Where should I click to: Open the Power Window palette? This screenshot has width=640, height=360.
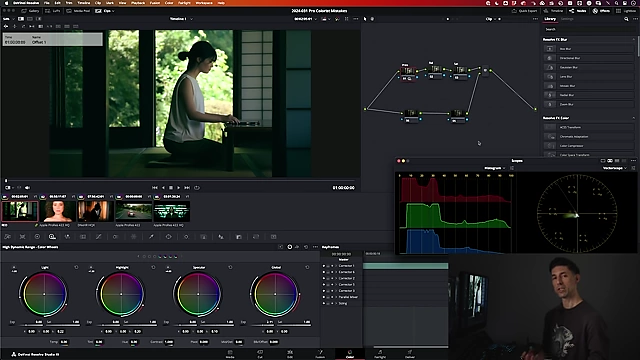(x=168, y=237)
